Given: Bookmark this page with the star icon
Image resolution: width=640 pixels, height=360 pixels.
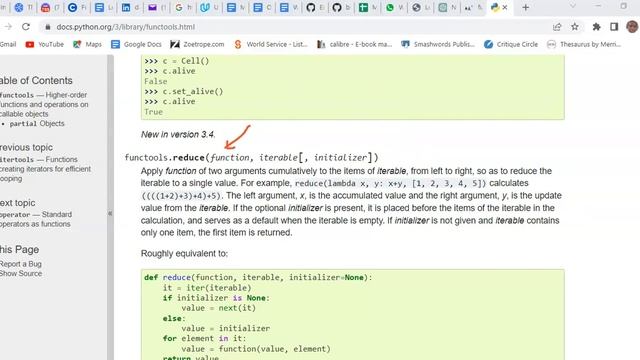Looking at the screenshot, I should coord(575,27).
